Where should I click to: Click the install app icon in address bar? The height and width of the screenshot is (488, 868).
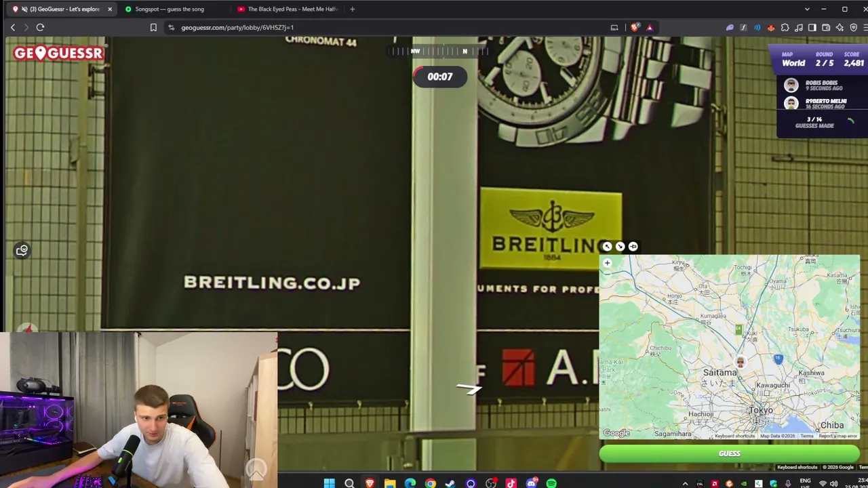tap(614, 27)
